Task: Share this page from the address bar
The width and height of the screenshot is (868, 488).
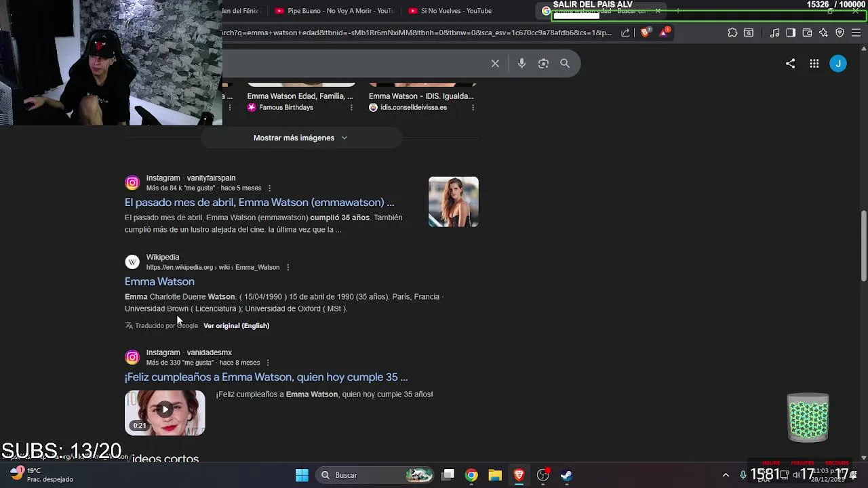Action: [x=625, y=33]
